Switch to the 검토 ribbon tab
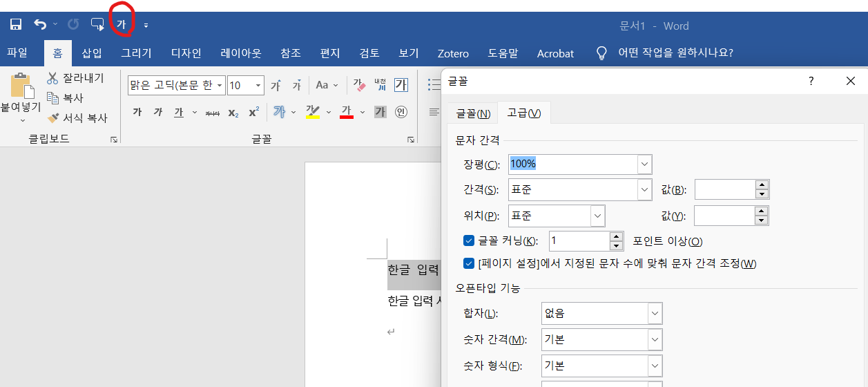The height and width of the screenshot is (387, 868). pos(369,53)
